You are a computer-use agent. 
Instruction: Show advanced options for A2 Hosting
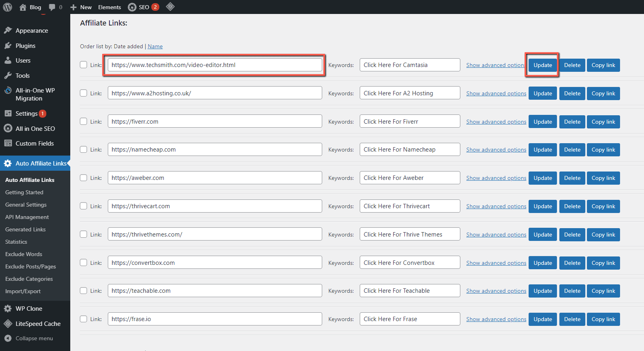(496, 93)
